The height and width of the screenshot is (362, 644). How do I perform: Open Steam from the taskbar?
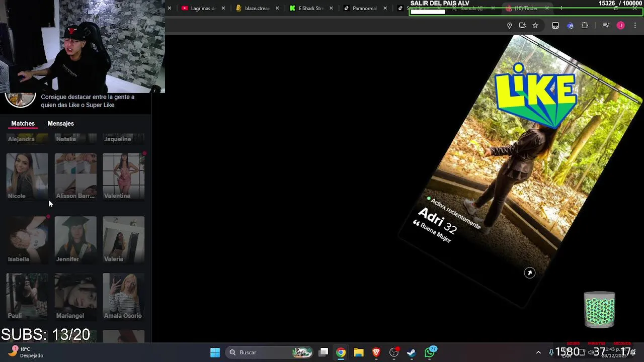(x=411, y=352)
